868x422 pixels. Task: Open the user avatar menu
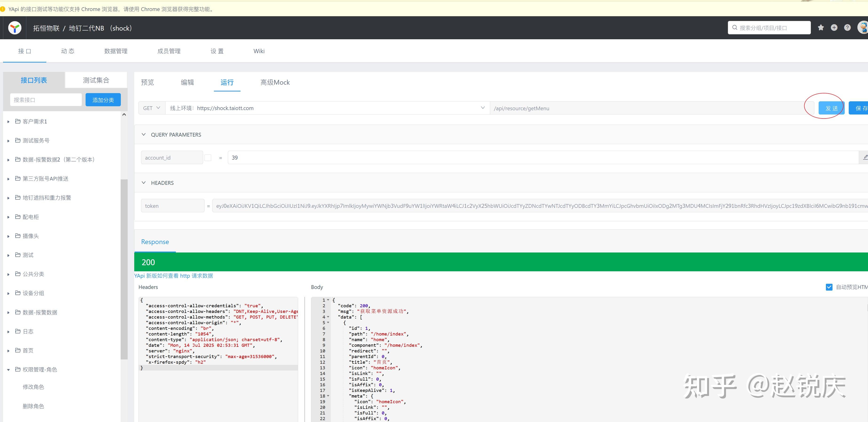(x=863, y=28)
